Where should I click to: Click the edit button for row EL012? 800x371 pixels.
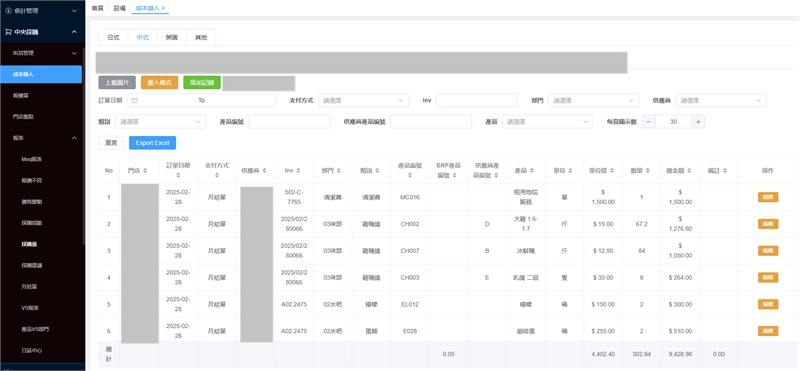click(768, 304)
